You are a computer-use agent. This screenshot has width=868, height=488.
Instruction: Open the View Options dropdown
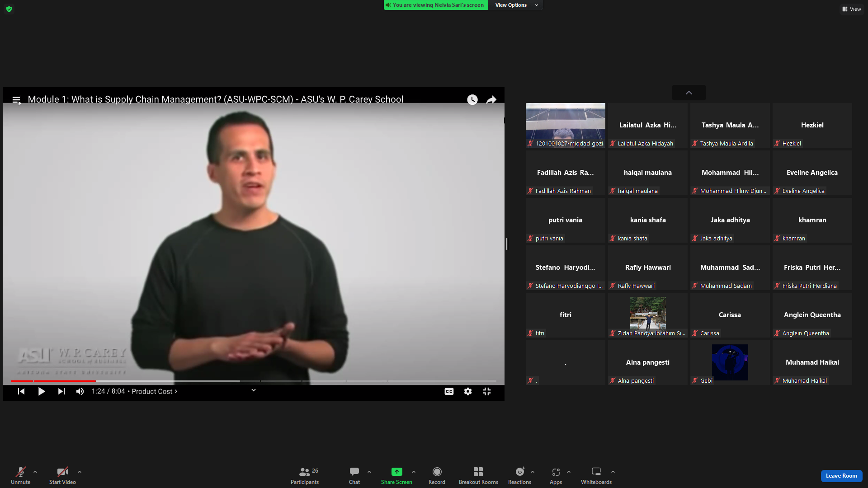pos(516,5)
